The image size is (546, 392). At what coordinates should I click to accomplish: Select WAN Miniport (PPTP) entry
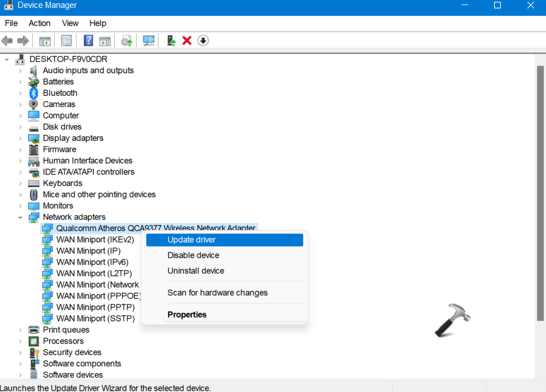tap(95, 307)
